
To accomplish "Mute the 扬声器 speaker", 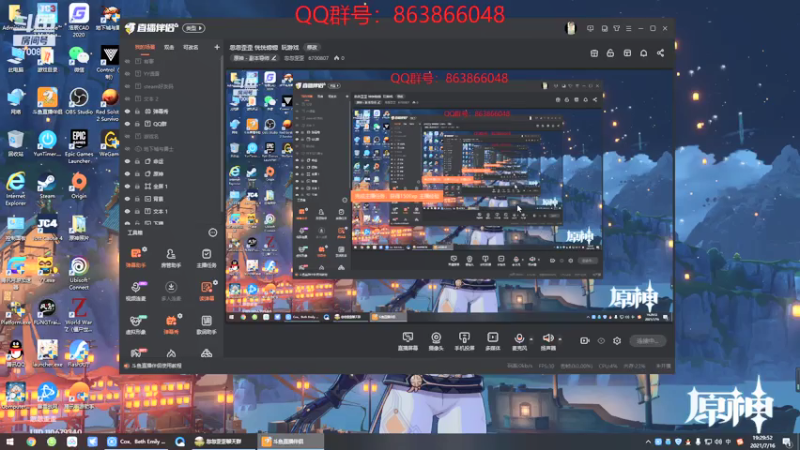I will tap(548, 341).
